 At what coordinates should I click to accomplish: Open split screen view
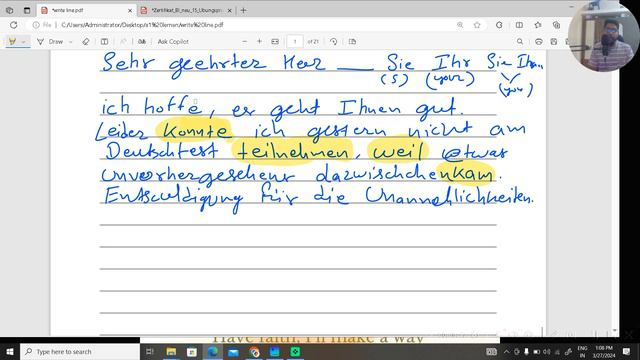click(x=519, y=25)
